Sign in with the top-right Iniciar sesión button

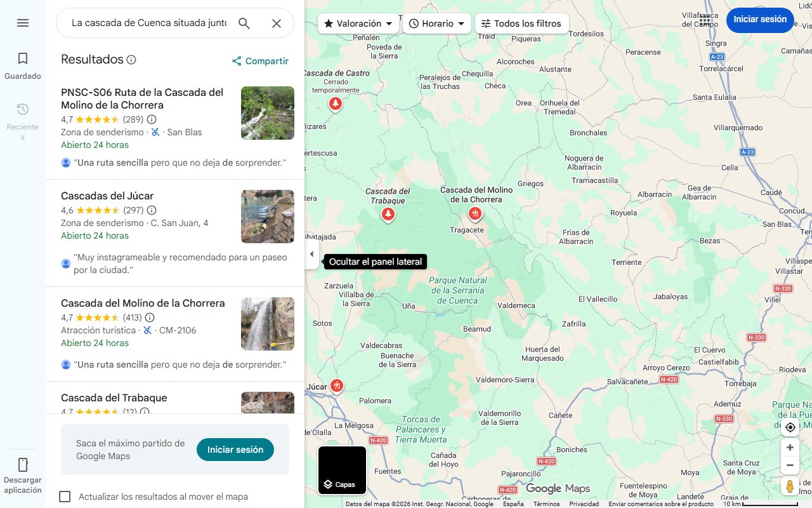click(760, 20)
